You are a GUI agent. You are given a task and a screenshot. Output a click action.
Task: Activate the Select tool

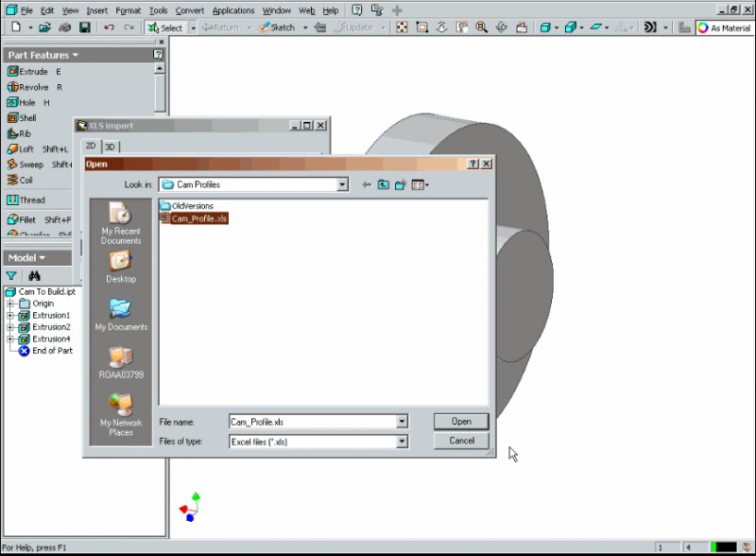tap(166, 27)
